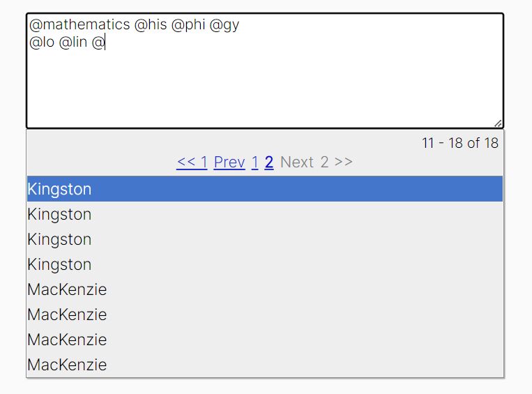This screenshot has width=532, height=394.
Task: Place cursor in the mention text area
Action: pos(265,70)
